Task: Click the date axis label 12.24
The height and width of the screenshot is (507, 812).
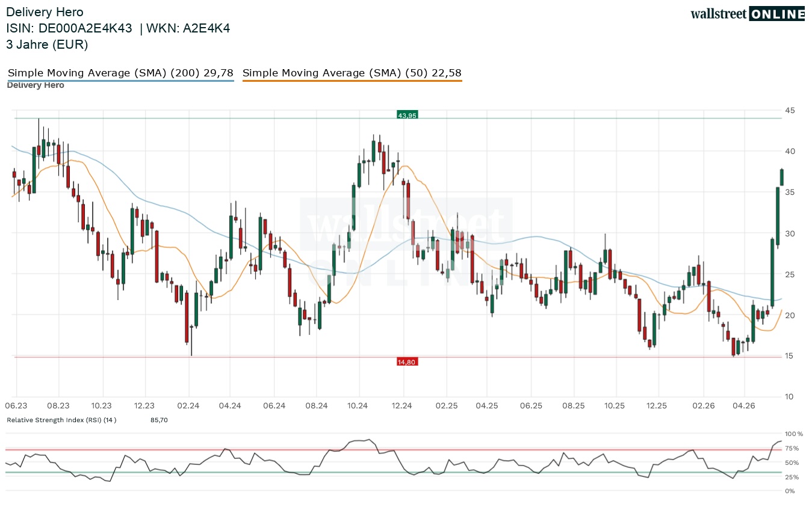Action: pyautogui.click(x=401, y=406)
